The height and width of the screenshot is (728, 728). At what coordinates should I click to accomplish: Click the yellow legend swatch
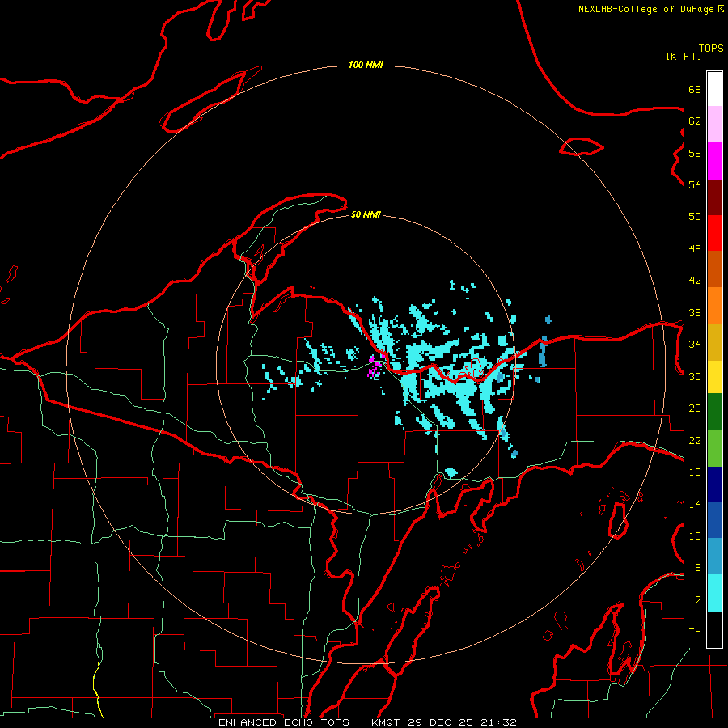[x=714, y=377]
